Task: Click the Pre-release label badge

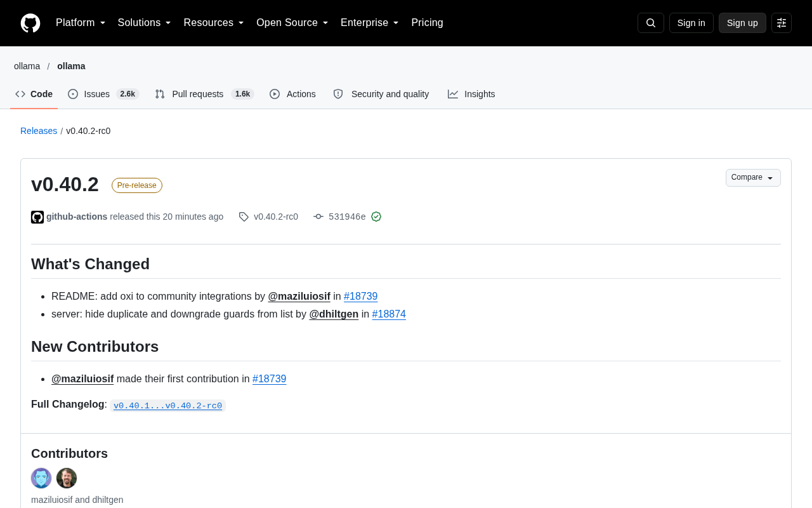Action: [x=137, y=185]
